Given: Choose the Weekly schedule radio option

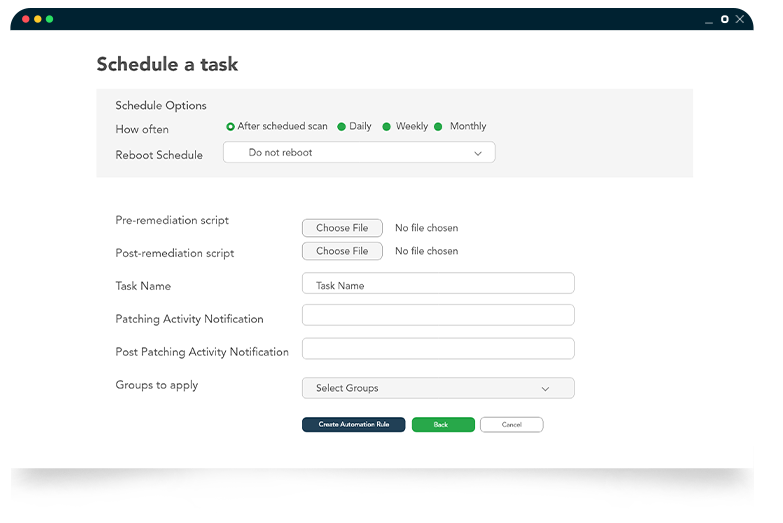Looking at the screenshot, I should point(387,127).
